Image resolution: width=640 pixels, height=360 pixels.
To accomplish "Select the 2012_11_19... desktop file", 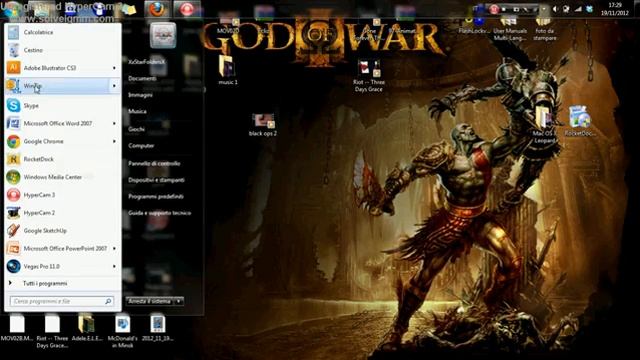I will (158, 328).
